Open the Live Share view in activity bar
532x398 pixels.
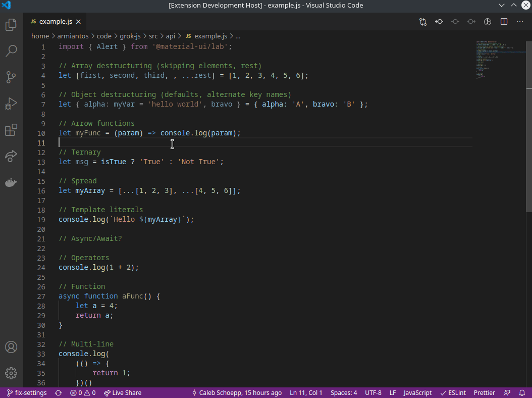click(11, 156)
